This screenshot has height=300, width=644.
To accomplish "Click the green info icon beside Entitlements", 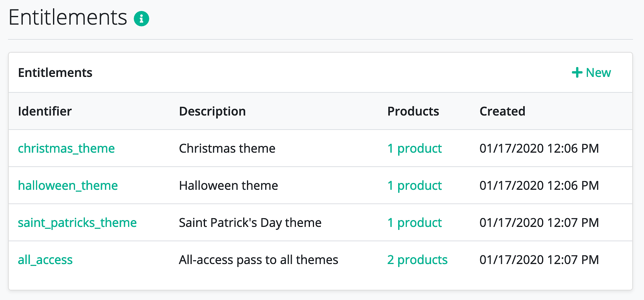I will pos(141,18).
